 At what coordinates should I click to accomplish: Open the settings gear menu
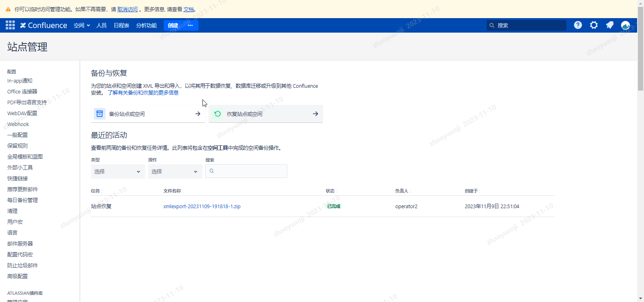(594, 25)
